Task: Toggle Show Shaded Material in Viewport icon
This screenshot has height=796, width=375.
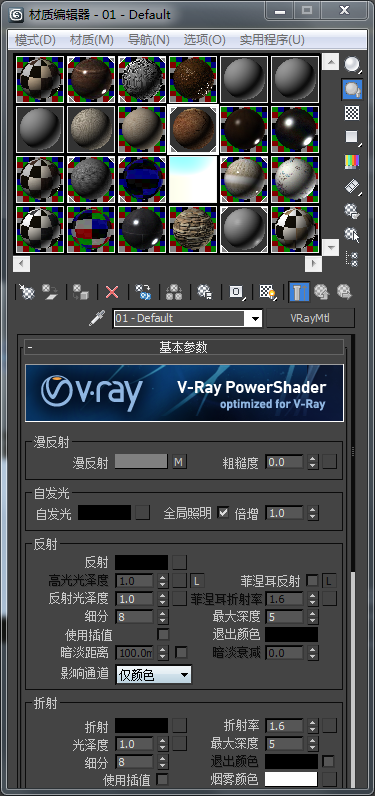Action: (267, 292)
